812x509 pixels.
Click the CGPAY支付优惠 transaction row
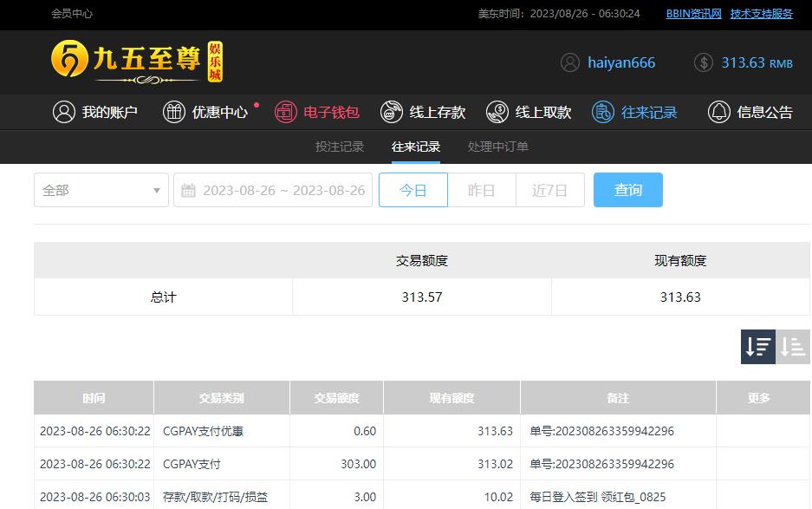422,431
